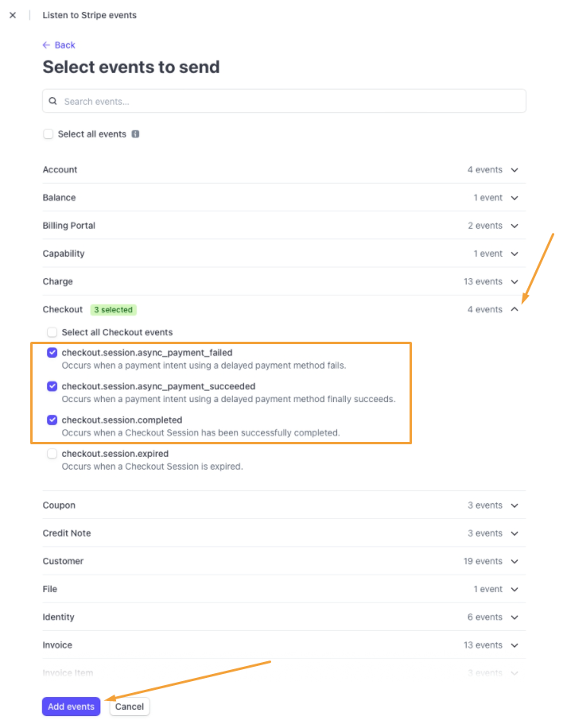The width and height of the screenshot is (567, 728).
Task: Click the info icon beside Select all events
Action: click(x=135, y=134)
